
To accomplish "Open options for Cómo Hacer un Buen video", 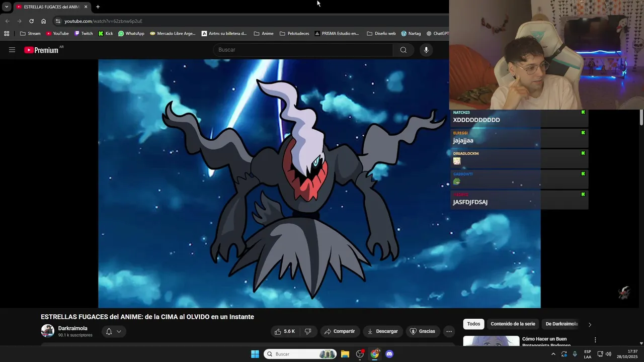I will (595, 340).
